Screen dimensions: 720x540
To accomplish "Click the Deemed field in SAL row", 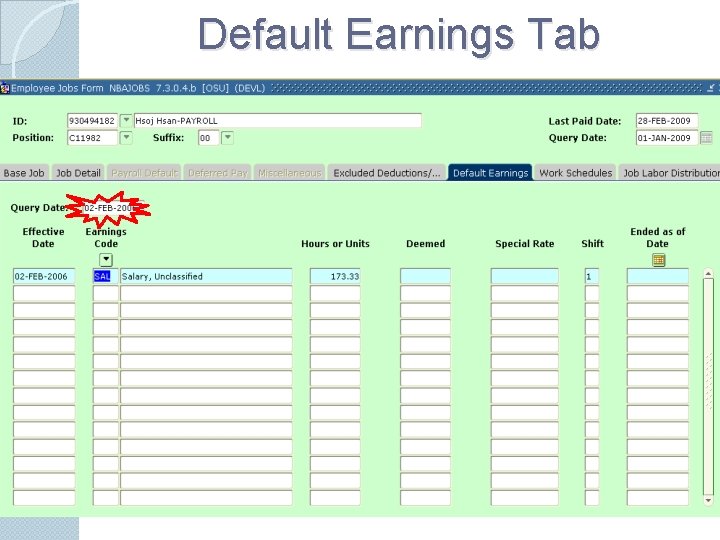I will coord(425,276).
